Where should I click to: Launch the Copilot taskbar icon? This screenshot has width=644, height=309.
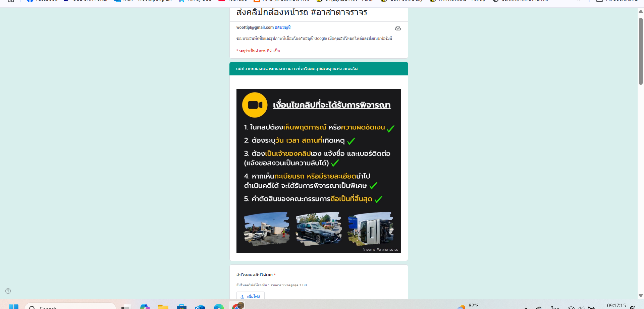145,306
